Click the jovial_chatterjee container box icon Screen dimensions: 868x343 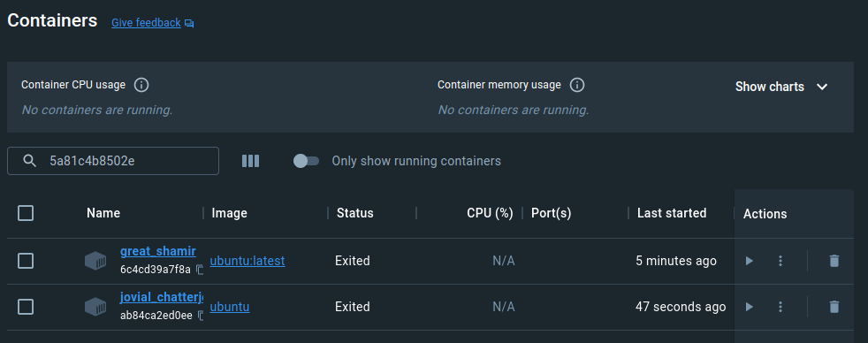tap(95, 307)
